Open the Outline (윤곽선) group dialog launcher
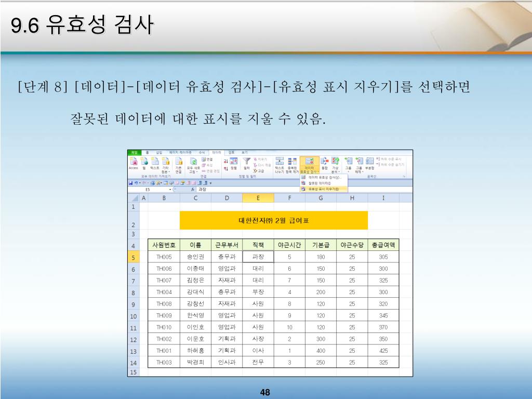532x399 pixels. tap(404, 177)
